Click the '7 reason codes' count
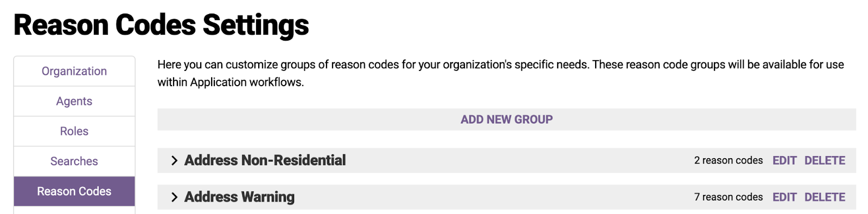 click(728, 197)
